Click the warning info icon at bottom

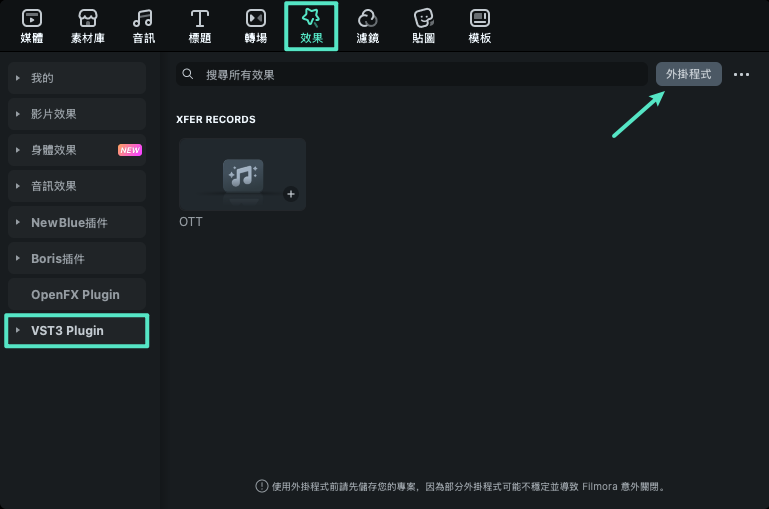coord(262,486)
